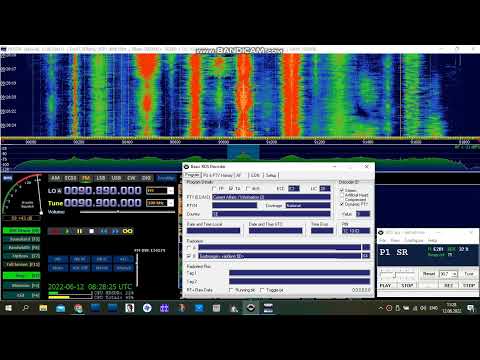
Task: Adjust the Volume slider
Action: tap(127, 212)
